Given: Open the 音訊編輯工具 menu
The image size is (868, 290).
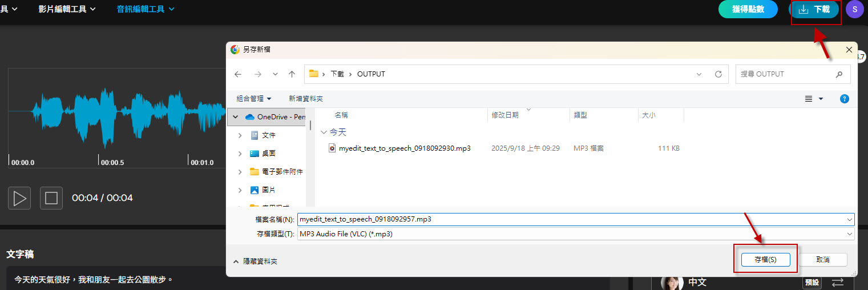Looking at the screenshot, I should point(146,9).
